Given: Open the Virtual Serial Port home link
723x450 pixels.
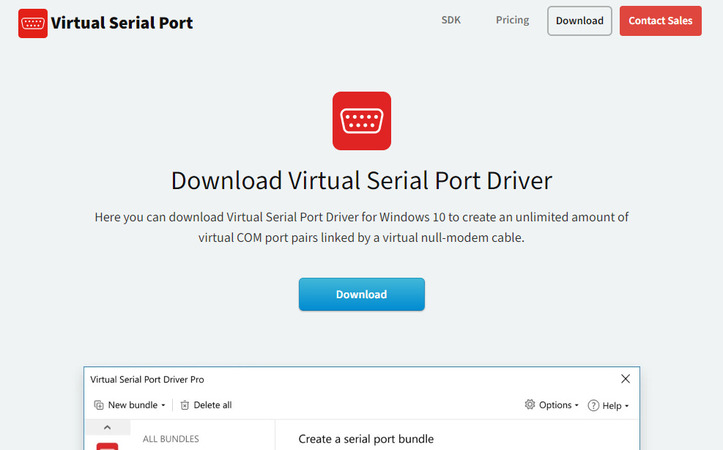Looking at the screenshot, I should pyautogui.click(x=122, y=22).
